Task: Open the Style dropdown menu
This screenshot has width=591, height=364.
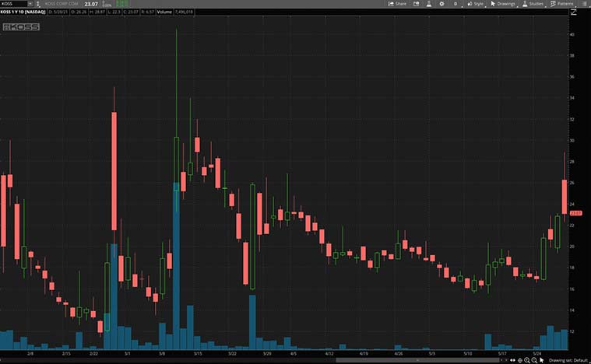Action: [476, 4]
